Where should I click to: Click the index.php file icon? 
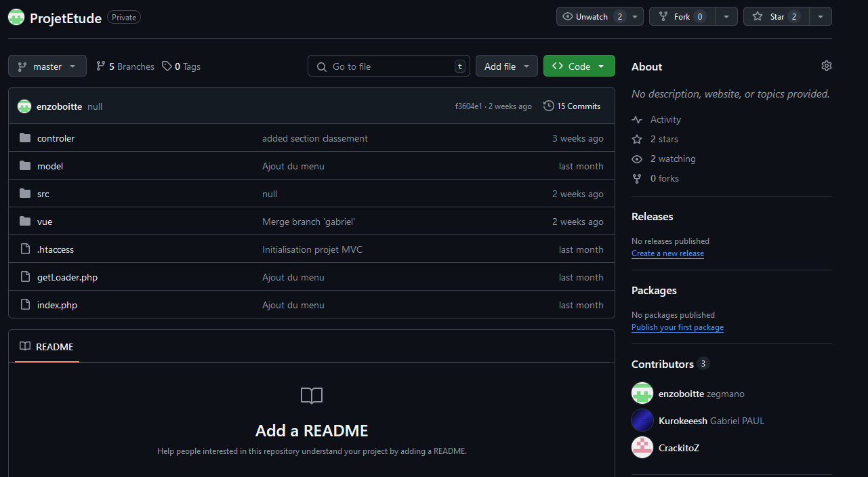coord(25,305)
